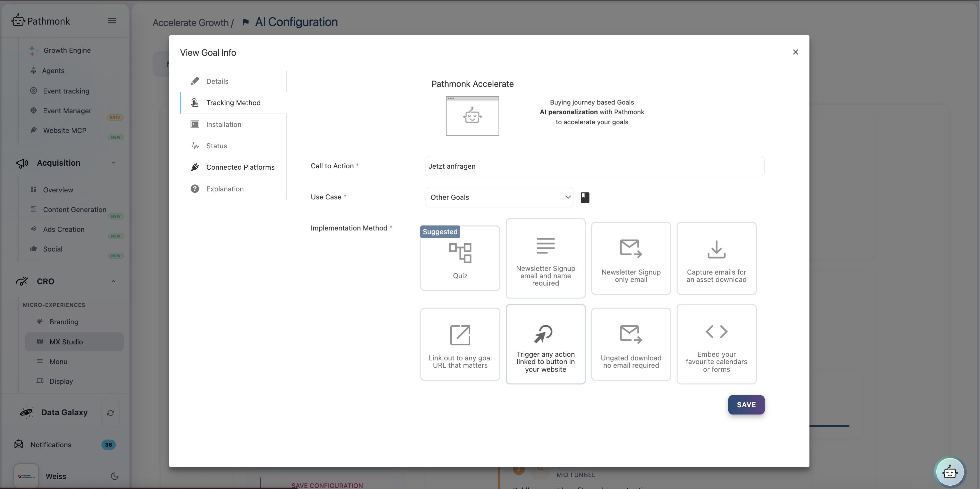
Task: Click the Accelerate Growth breadcrumb
Action: pyautogui.click(x=191, y=22)
